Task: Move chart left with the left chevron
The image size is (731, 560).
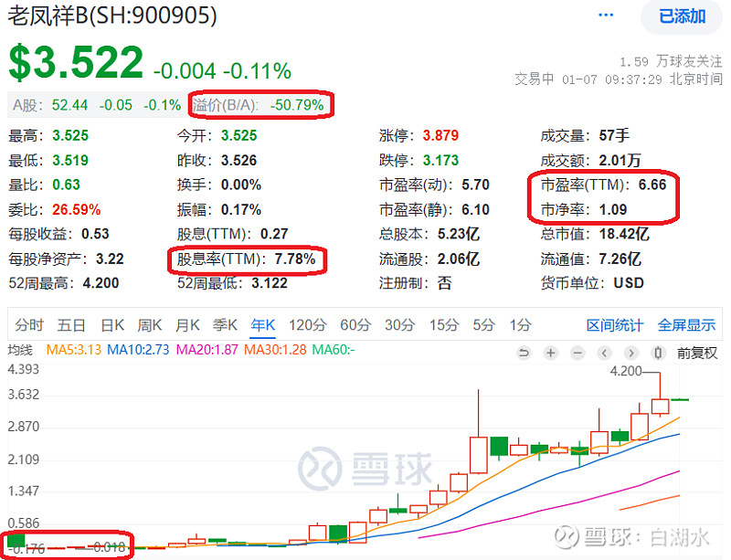Action: click(x=604, y=353)
